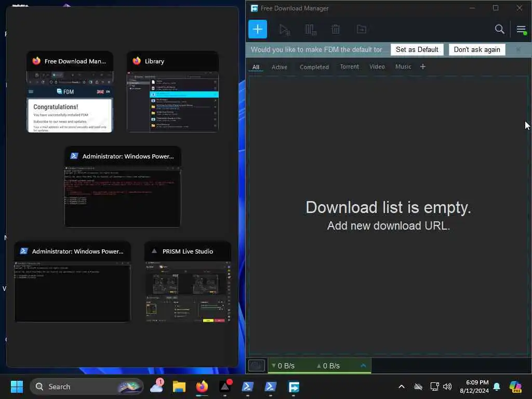Open search in Free Download Manager
The image size is (532, 399).
tap(499, 29)
